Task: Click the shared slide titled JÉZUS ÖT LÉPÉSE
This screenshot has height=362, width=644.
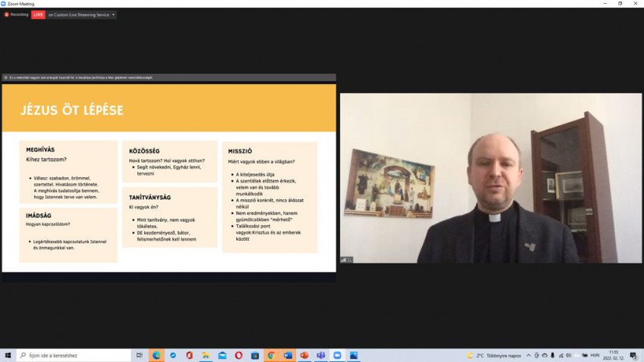Action: pos(169,177)
